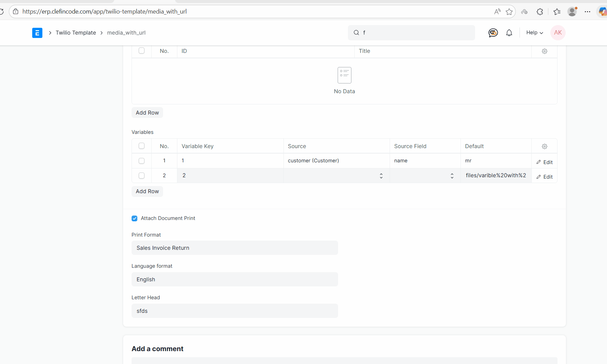Open the notifications bell

509,33
